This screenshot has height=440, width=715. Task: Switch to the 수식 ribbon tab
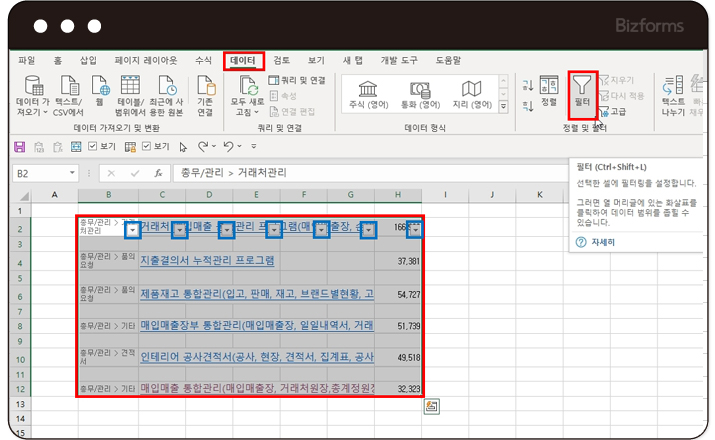click(x=203, y=60)
